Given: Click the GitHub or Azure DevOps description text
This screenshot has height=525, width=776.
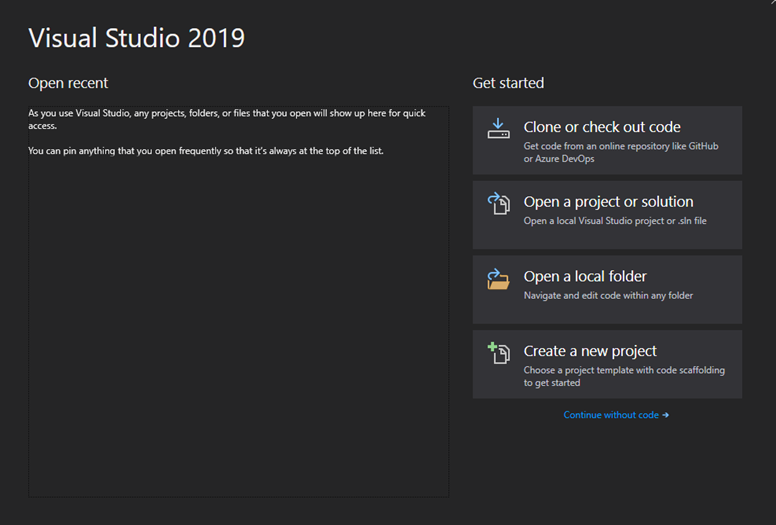Looking at the screenshot, I should pos(620,153).
